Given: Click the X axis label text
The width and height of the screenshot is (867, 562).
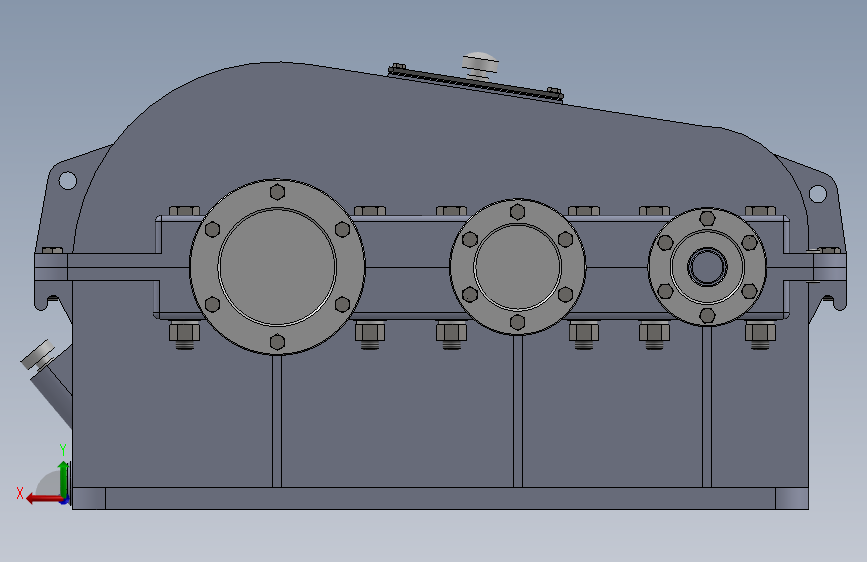Looking at the screenshot, I should click(x=20, y=493).
